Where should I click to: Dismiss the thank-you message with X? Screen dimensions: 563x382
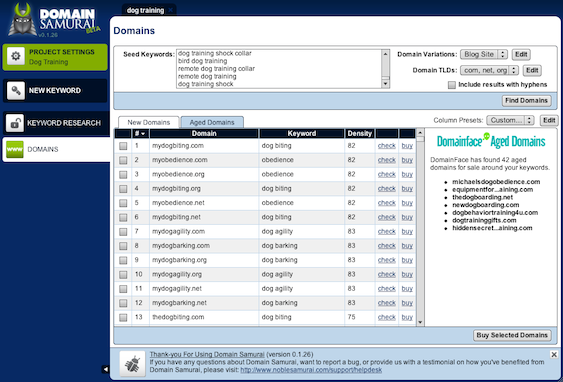point(554,355)
